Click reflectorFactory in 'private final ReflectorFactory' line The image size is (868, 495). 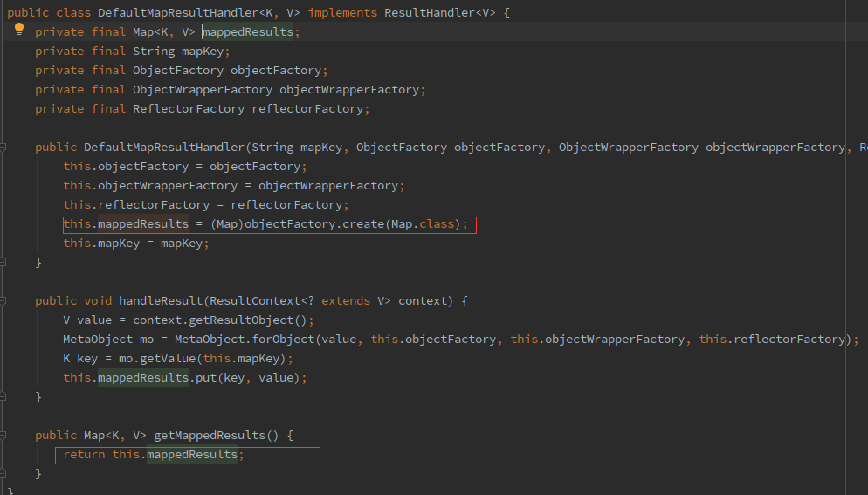[x=307, y=109]
